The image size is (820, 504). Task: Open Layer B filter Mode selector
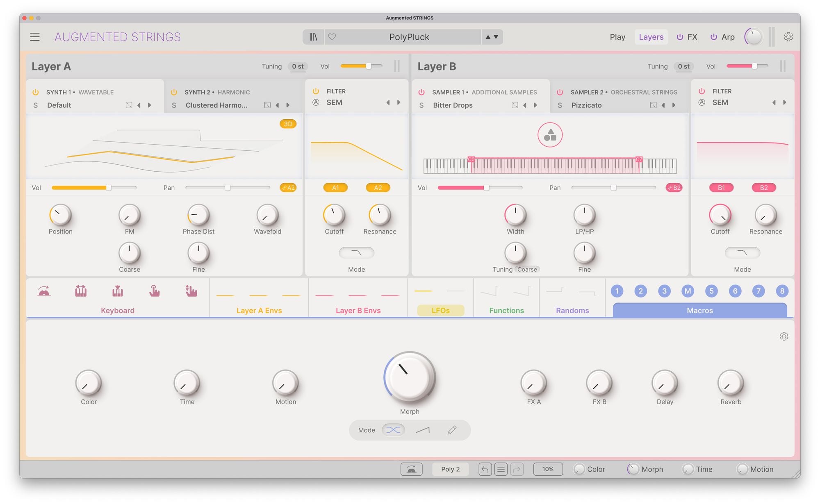click(x=742, y=253)
